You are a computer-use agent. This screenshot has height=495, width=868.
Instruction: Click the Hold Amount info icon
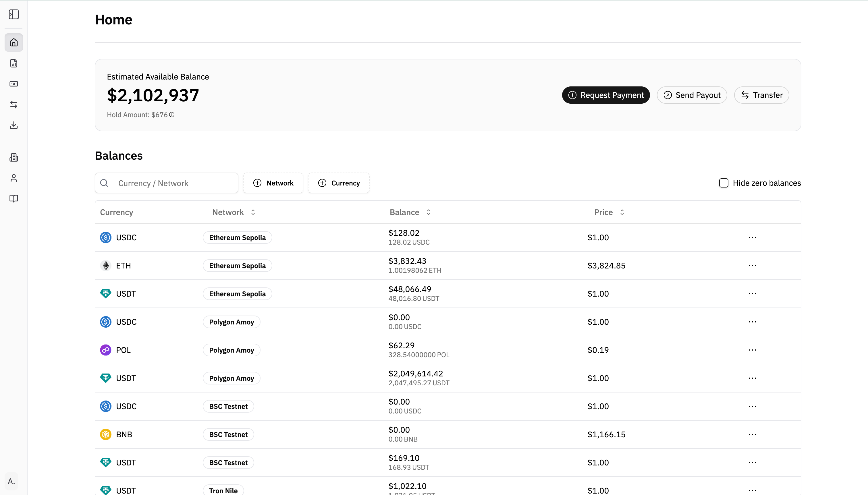coord(172,115)
